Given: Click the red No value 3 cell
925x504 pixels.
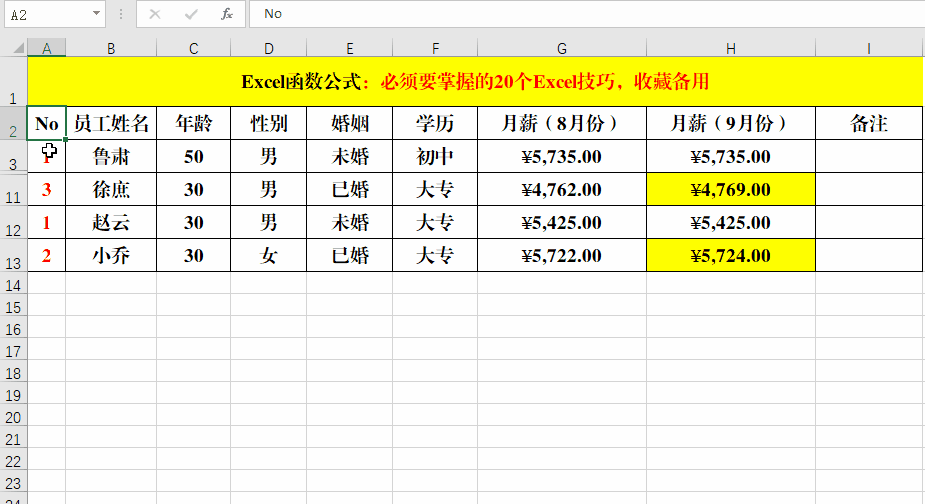Looking at the screenshot, I should click(x=47, y=189).
